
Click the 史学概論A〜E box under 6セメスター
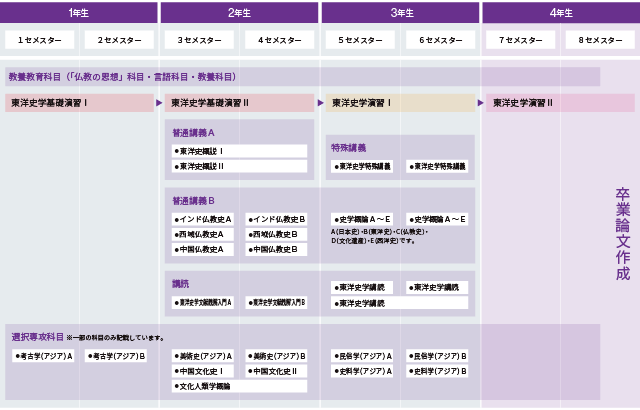(437, 219)
